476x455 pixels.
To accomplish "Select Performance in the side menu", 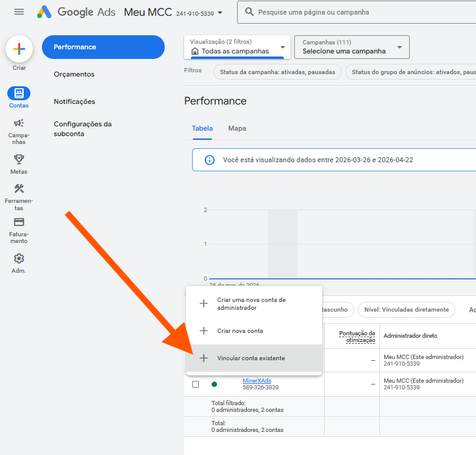I will click(103, 47).
